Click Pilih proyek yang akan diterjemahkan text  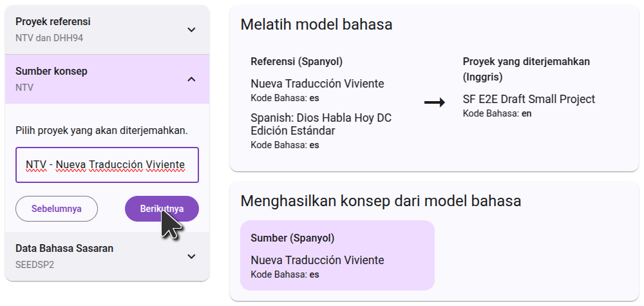102,131
